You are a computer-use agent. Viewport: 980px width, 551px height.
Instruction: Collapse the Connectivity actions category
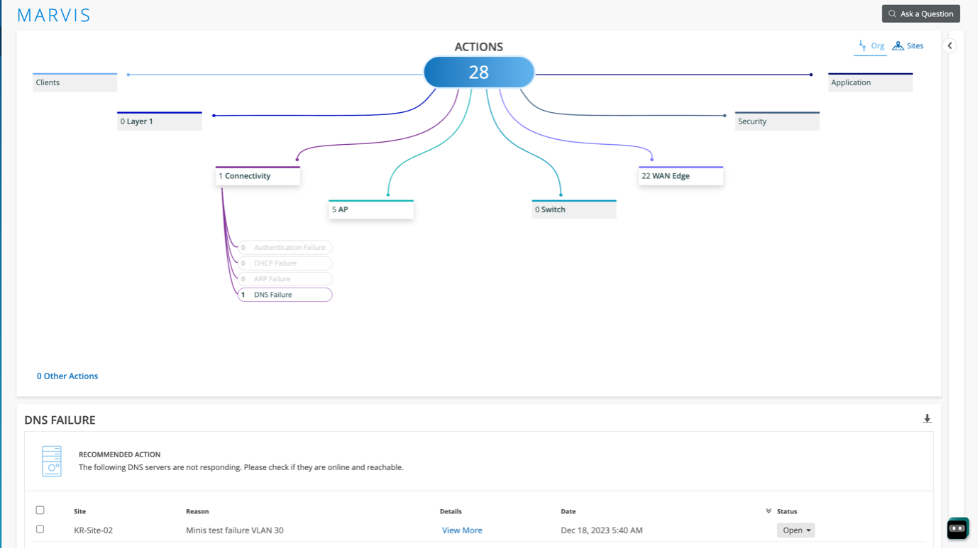(258, 176)
